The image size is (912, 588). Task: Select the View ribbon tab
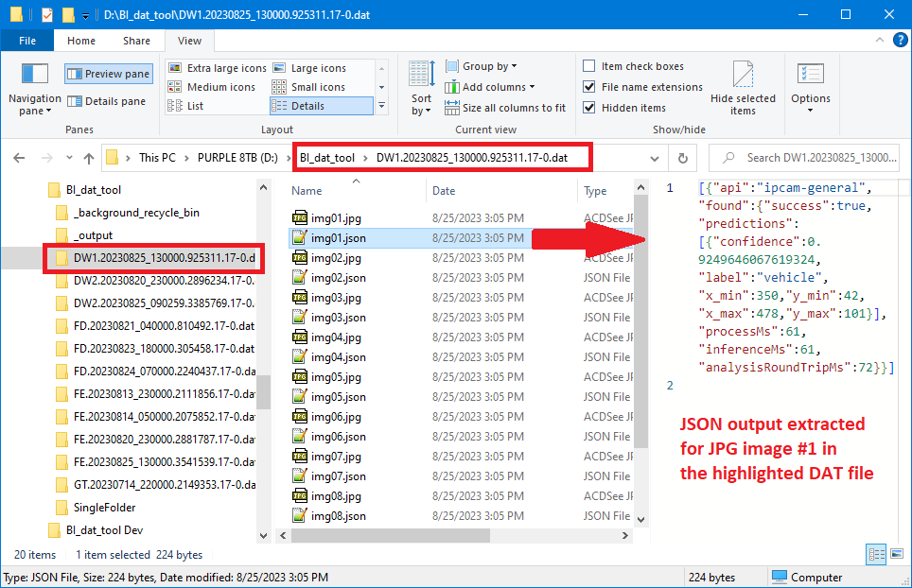click(189, 41)
